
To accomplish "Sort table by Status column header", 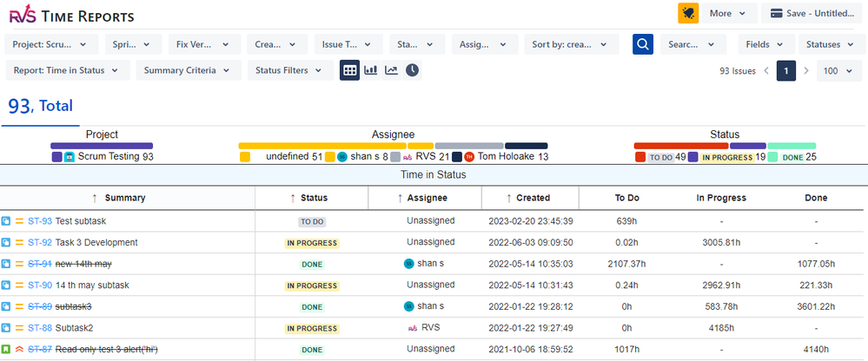I will [x=310, y=198].
